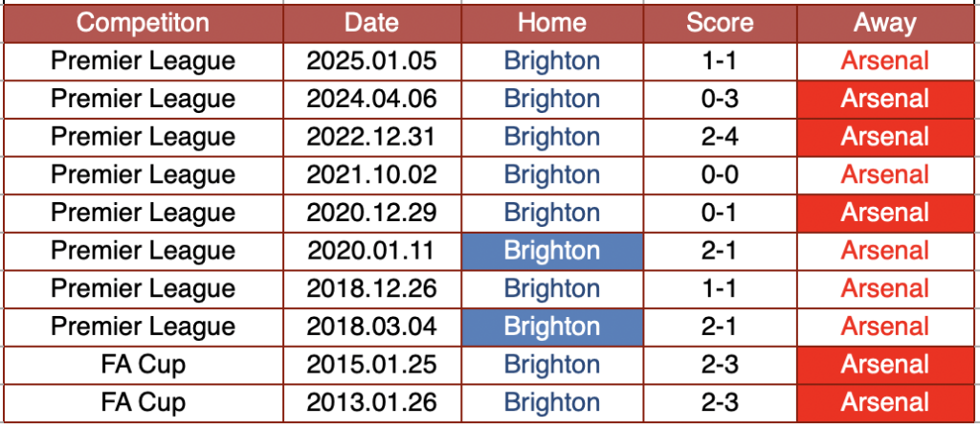Select FA Cup cell in 2015.01.25 row
The height and width of the screenshot is (429, 980).
[143, 365]
